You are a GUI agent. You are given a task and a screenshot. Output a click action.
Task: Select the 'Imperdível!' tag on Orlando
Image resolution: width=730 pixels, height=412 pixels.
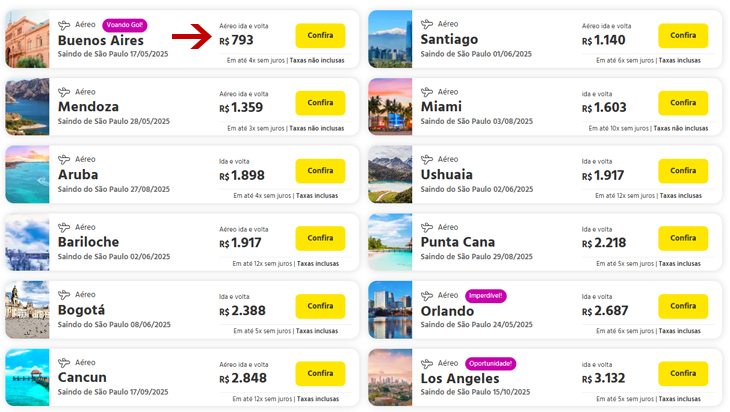click(x=486, y=296)
